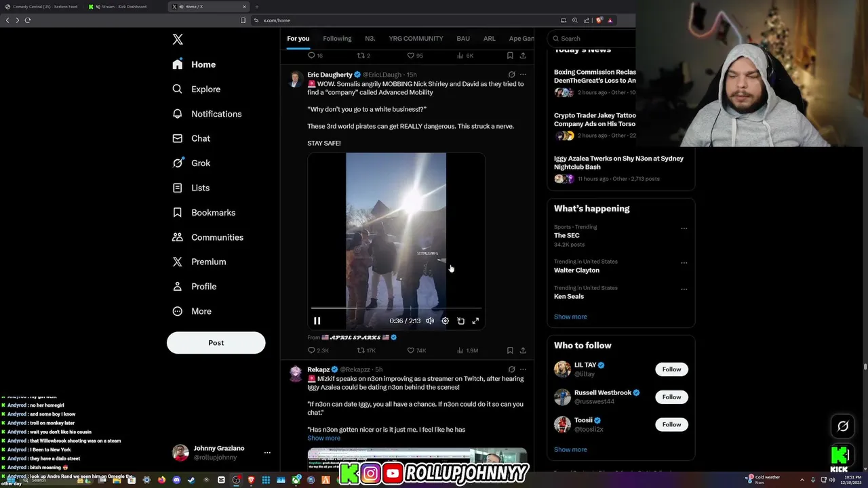Open Notifications from the sidebar
The height and width of the screenshot is (488, 868).
point(207,114)
